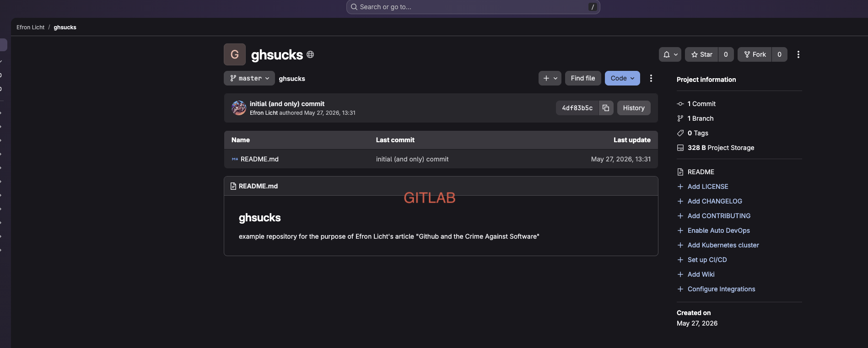Click tag icon next to 0 Tags

[x=680, y=133]
